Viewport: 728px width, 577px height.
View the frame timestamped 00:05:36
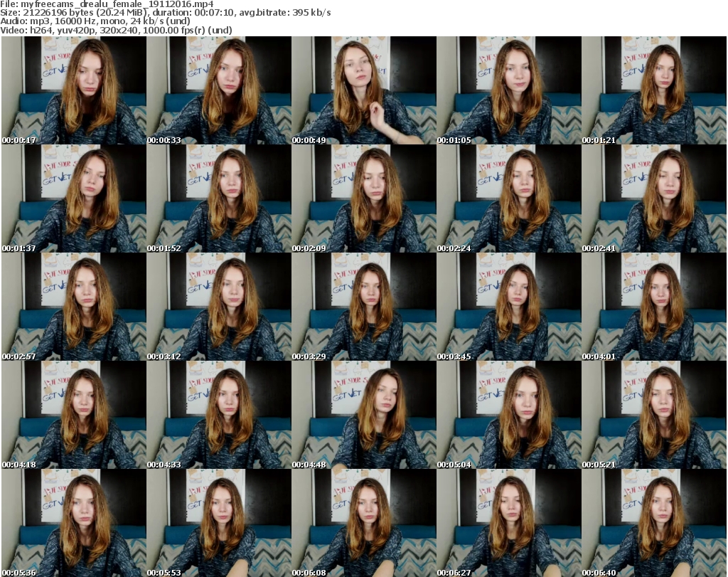[x=74, y=523]
